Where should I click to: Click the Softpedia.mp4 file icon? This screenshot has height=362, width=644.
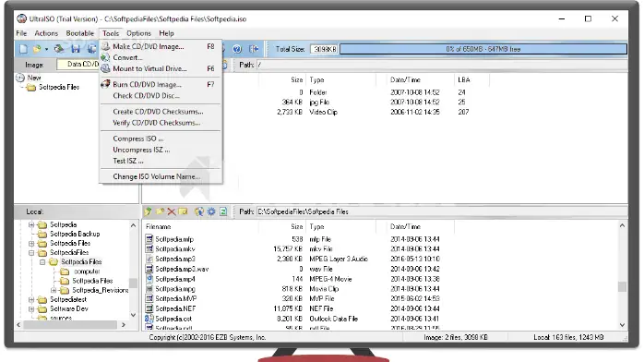point(149,279)
